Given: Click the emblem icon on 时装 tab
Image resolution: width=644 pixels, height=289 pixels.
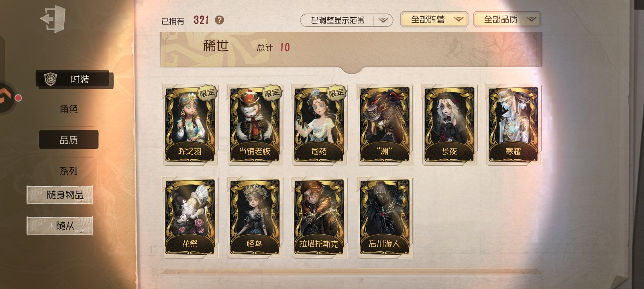Looking at the screenshot, I should 51,79.
